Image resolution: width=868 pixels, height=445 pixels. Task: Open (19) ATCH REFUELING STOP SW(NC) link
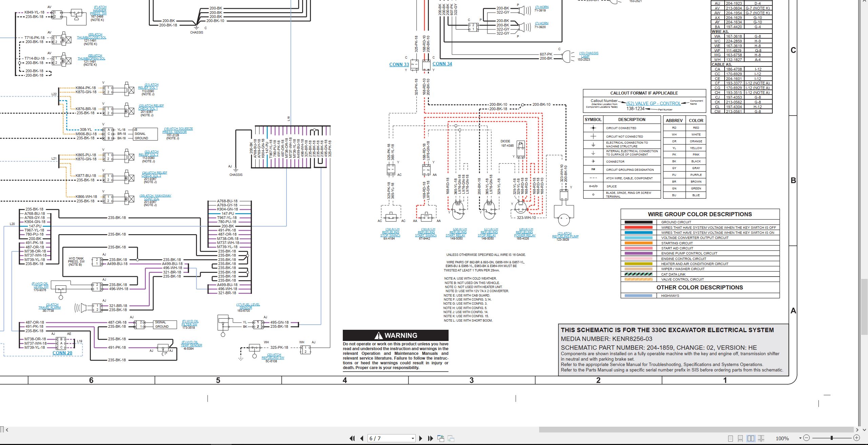tap(390, 232)
